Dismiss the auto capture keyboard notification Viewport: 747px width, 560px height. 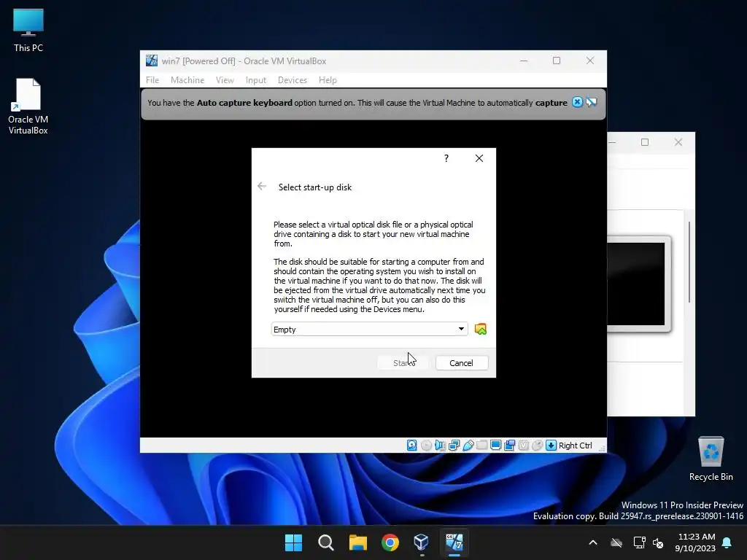tap(577, 102)
